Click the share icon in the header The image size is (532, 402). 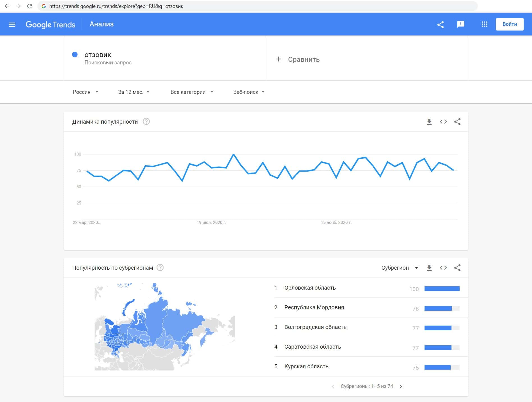click(x=441, y=25)
